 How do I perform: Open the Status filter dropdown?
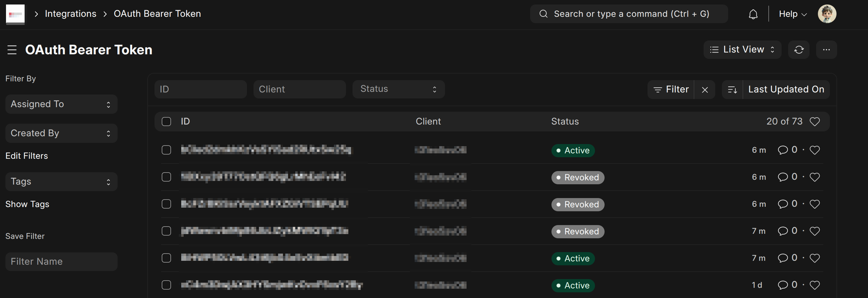coord(398,89)
